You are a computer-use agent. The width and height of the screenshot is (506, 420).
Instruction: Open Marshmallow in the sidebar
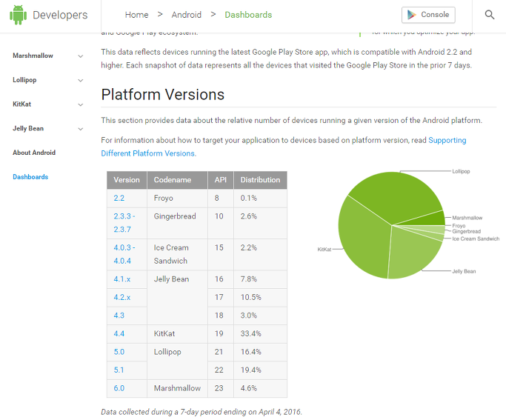(x=33, y=56)
